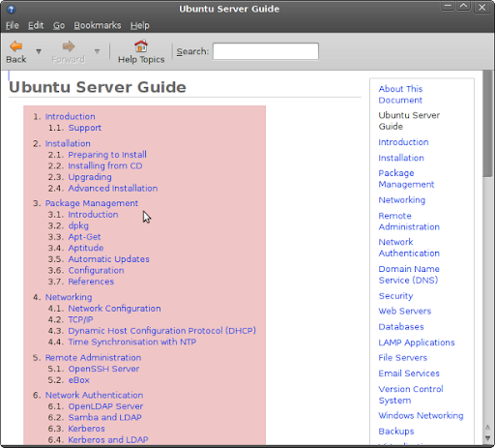Viewport: 495px width, 448px height.
Task: Focus the Search input field
Action: point(266,51)
